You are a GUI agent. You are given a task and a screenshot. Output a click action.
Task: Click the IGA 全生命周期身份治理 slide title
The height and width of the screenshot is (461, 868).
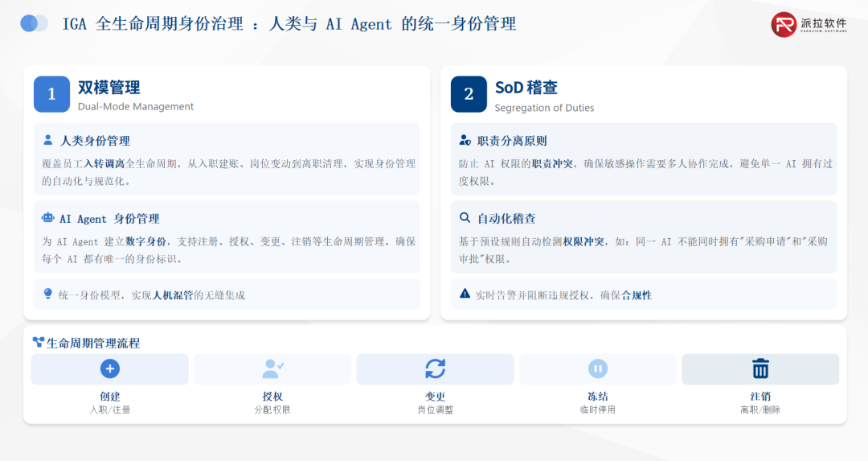(x=289, y=24)
